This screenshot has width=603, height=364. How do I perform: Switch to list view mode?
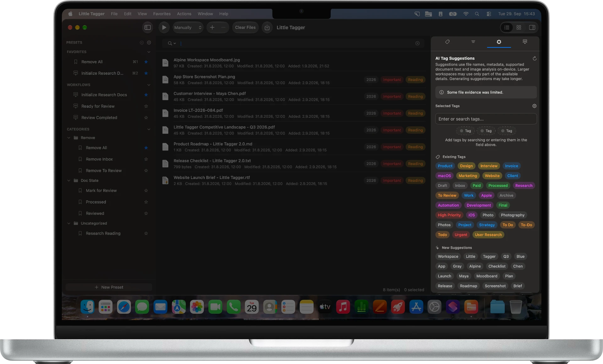507,28
